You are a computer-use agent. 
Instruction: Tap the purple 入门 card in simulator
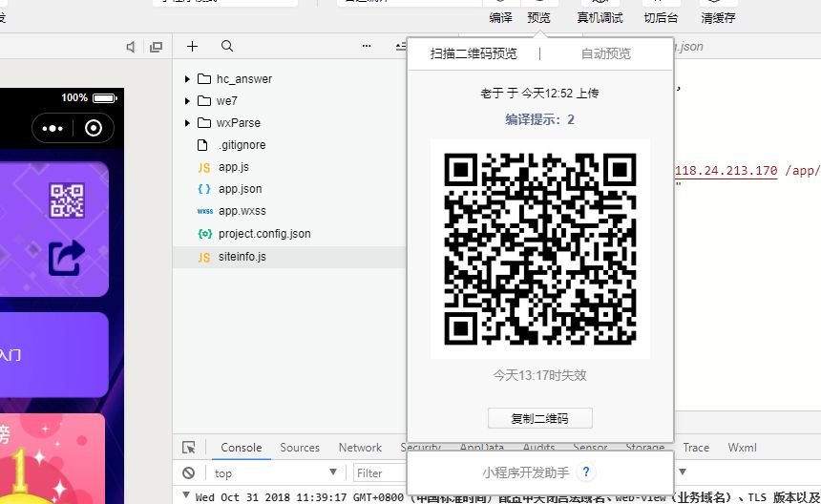click(53, 355)
